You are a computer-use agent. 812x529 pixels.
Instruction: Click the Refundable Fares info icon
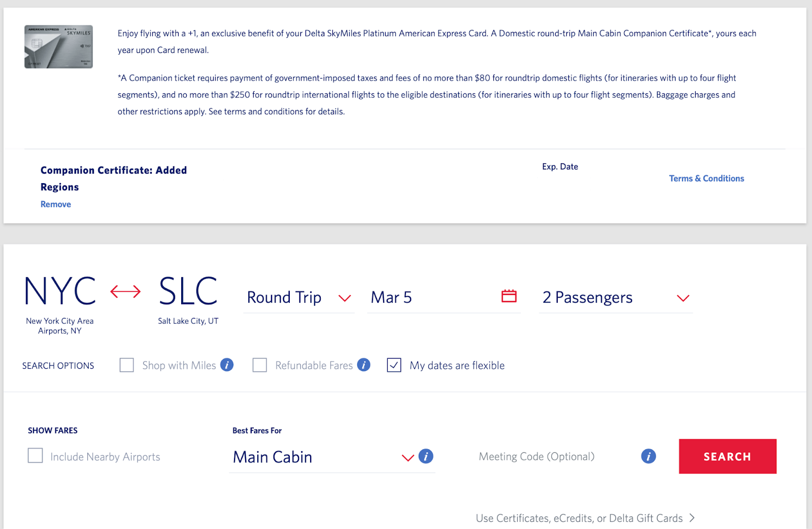(x=363, y=365)
